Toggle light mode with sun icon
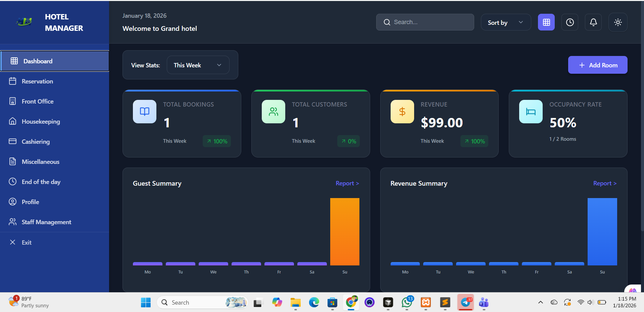Viewport: 644px width, 312px height. click(617, 22)
